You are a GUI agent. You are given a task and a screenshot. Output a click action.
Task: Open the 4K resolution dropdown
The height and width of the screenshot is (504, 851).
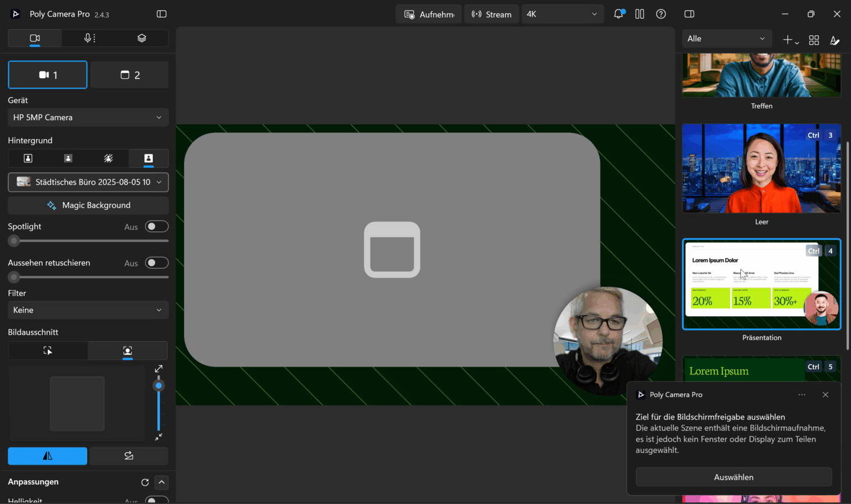(x=562, y=14)
